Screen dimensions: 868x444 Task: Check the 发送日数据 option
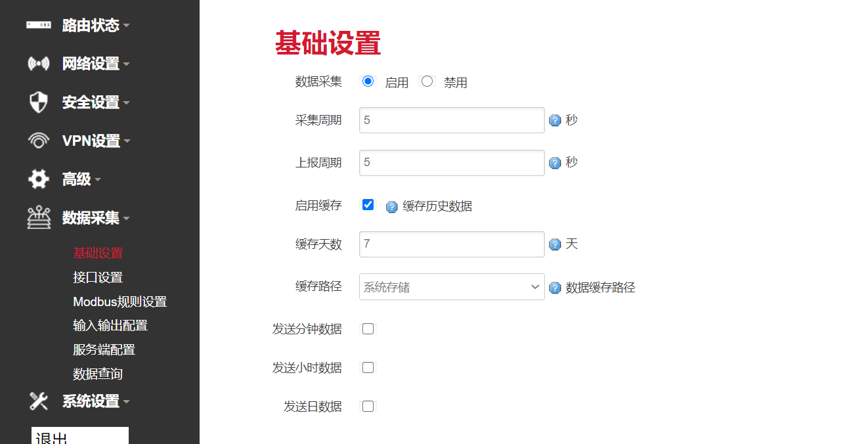[x=368, y=406]
